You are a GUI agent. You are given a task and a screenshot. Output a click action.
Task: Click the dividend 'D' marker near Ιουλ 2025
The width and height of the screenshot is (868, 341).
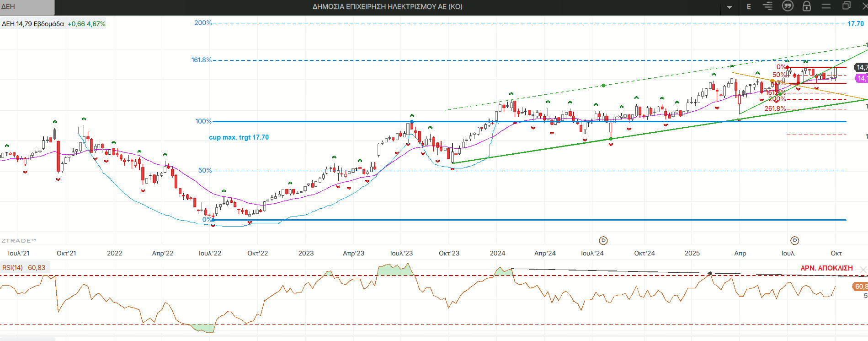pyautogui.click(x=795, y=241)
